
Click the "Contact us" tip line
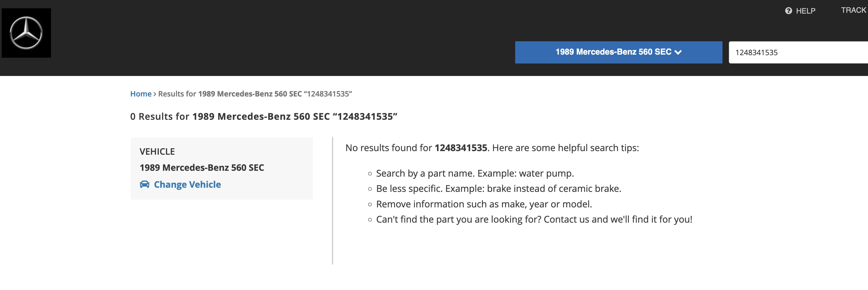point(534,220)
